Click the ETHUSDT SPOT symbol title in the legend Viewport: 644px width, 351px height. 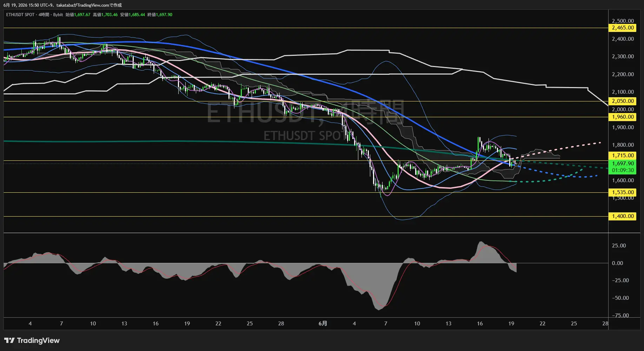tap(20, 15)
